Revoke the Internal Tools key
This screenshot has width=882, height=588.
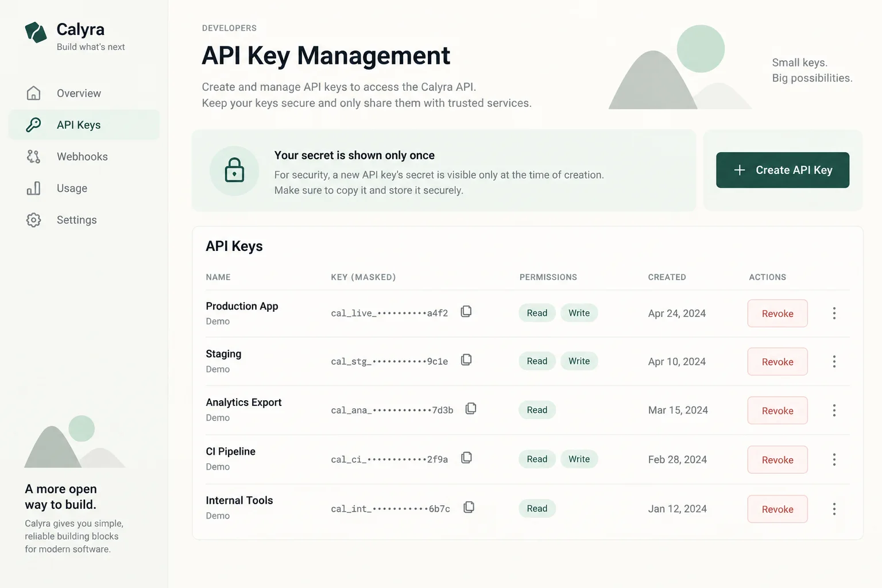[x=777, y=509]
